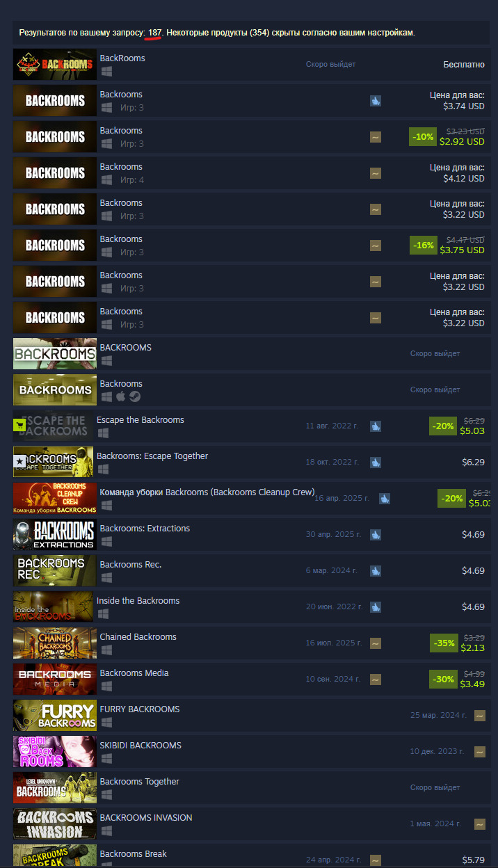The width and height of the screenshot is (498, 868).
Task: Open the free BackRooms game entry
Action: pyautogui.click(x=251, y=65)
